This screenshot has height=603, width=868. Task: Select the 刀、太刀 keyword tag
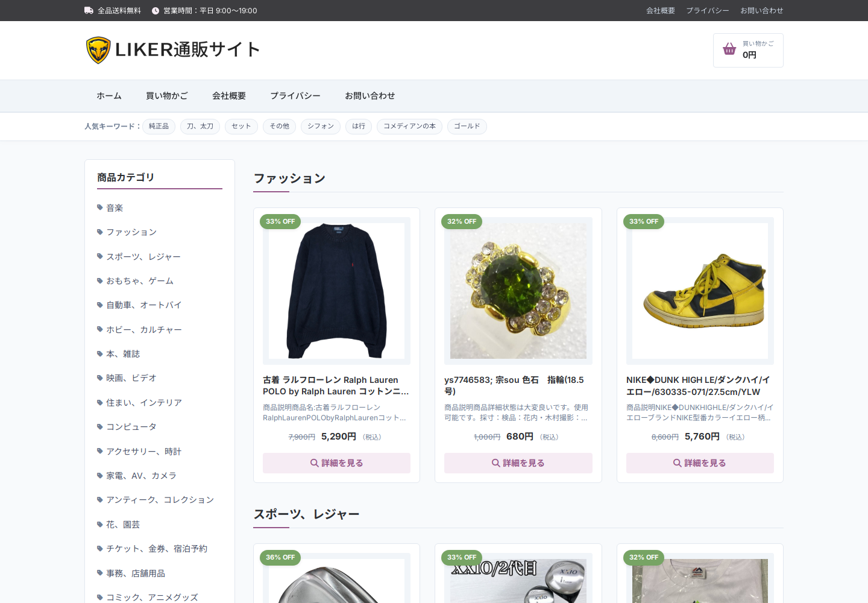[x=200, y=127]
